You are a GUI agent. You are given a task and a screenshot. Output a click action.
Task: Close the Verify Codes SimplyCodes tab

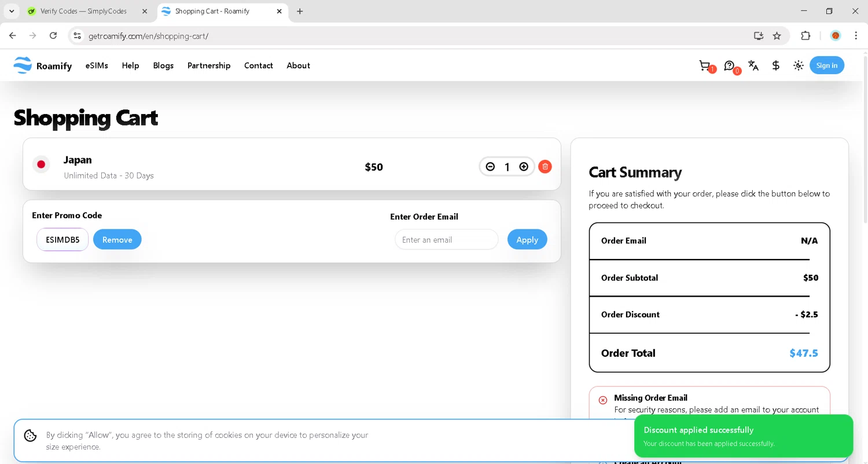click(x=145, y=11)
